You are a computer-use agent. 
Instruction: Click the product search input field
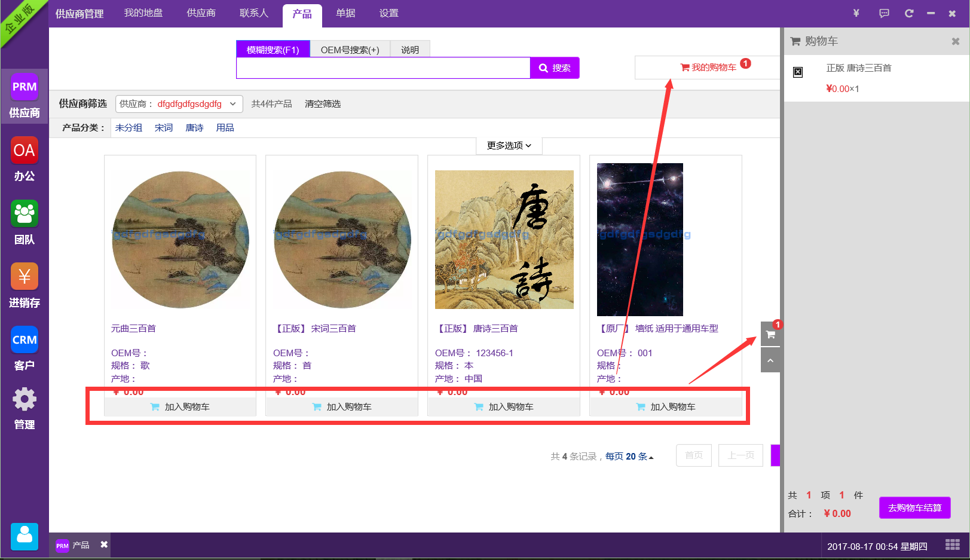[x=383, y=68]
